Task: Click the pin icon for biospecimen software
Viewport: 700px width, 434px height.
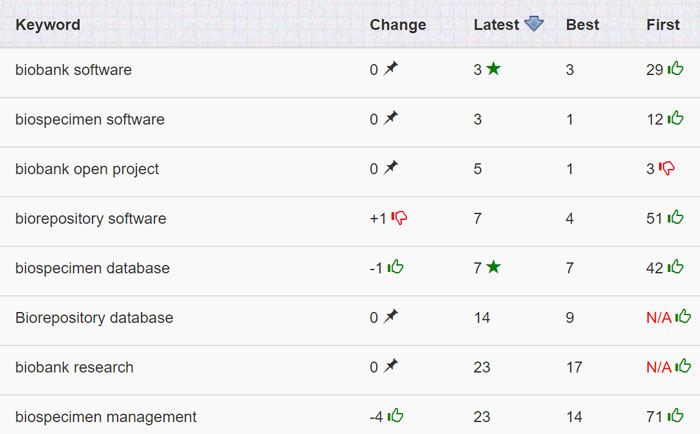Action: click(x=391, y=119)
